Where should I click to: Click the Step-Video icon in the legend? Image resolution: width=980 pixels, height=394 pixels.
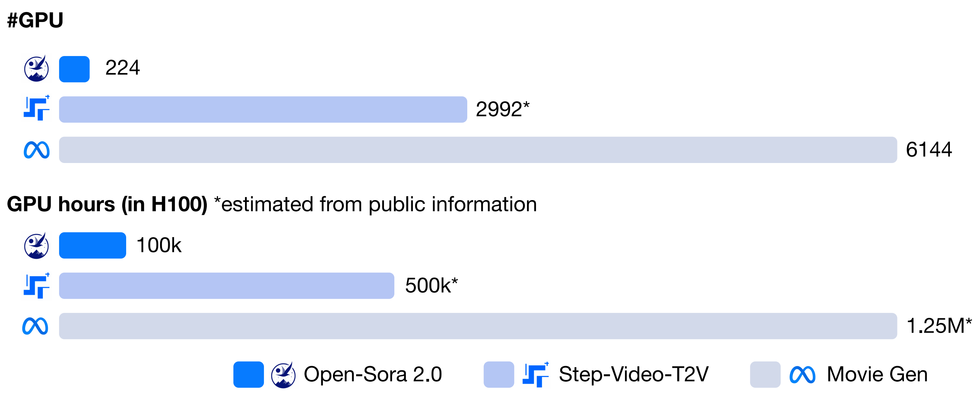536,374
